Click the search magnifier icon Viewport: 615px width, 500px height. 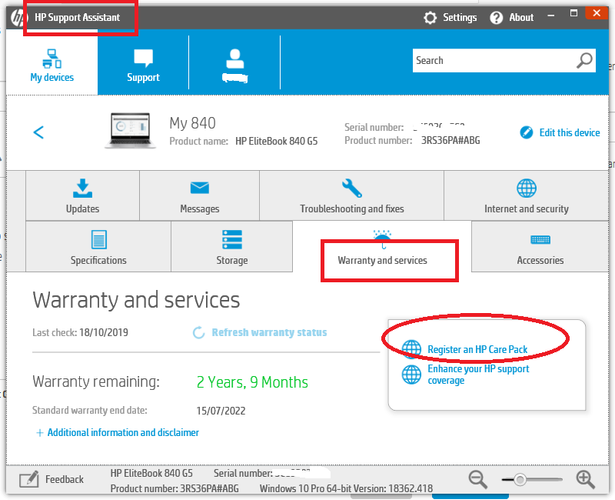pos(584,60)
